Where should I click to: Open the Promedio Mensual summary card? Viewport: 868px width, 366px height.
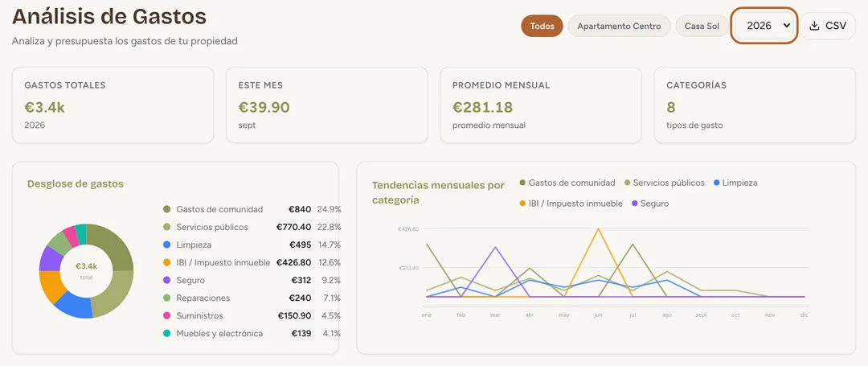click(541, 105)
